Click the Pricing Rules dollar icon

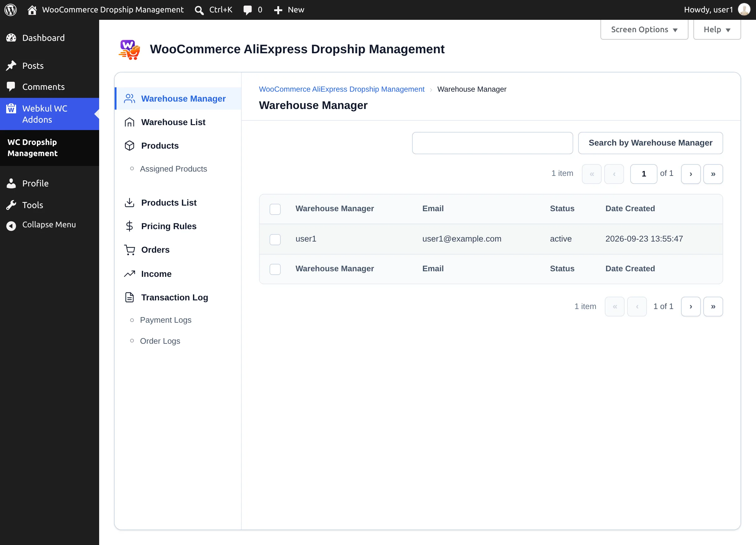(x=129, y=226)
